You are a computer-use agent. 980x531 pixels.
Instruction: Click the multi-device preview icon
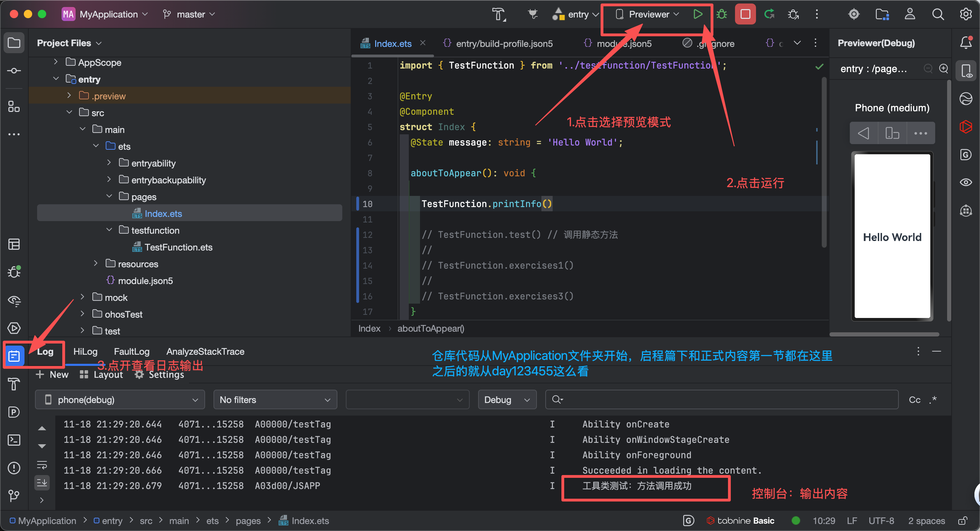[x=892, y=133]
